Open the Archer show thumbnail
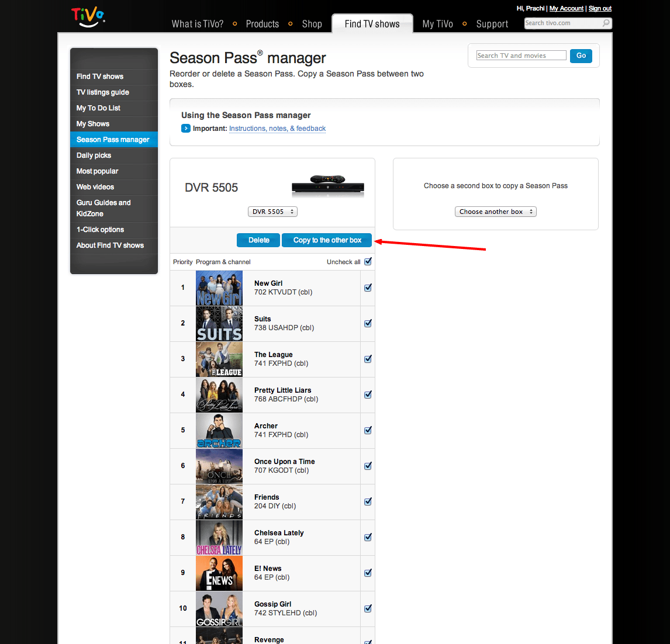The height and width of the screenshot is (644, 670). pyautogui.click(x=219, y=431)
